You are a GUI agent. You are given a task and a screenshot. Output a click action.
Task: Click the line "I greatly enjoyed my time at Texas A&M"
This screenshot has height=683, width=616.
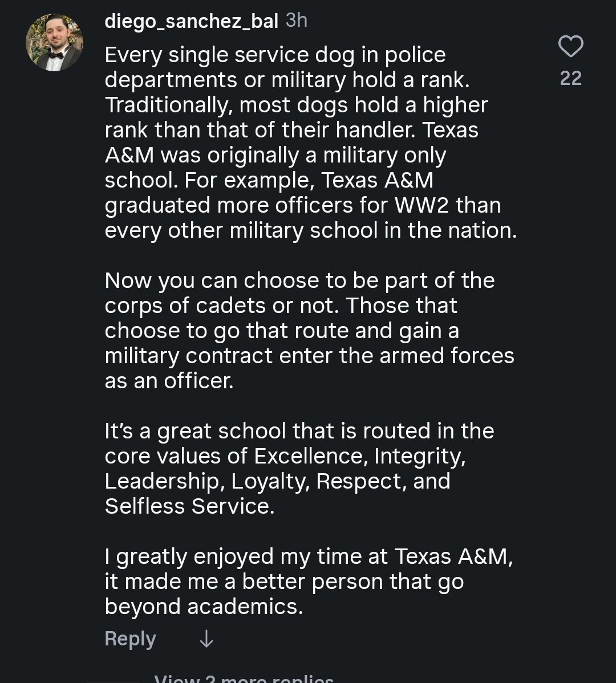(309, 556)
